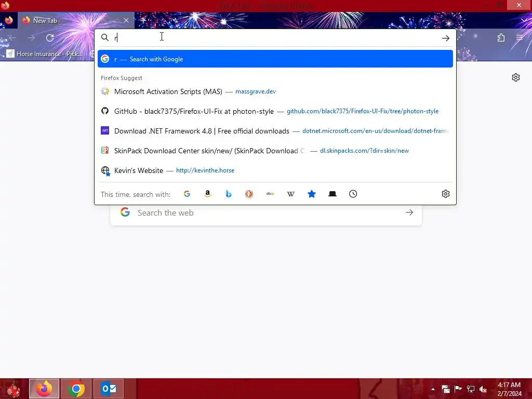Screen dimensions: 532x399
Task: Open the list all tabs chevron
Action: [x=524, y=20]
